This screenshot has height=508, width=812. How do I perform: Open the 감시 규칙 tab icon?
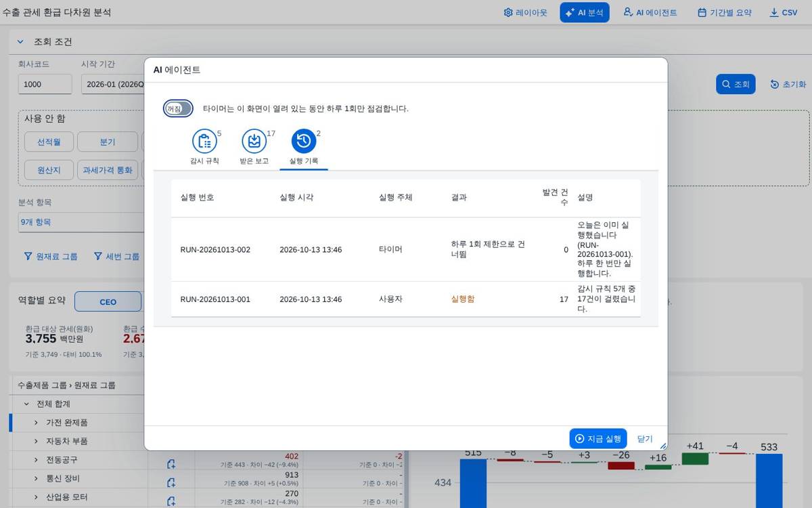point(204,141)
